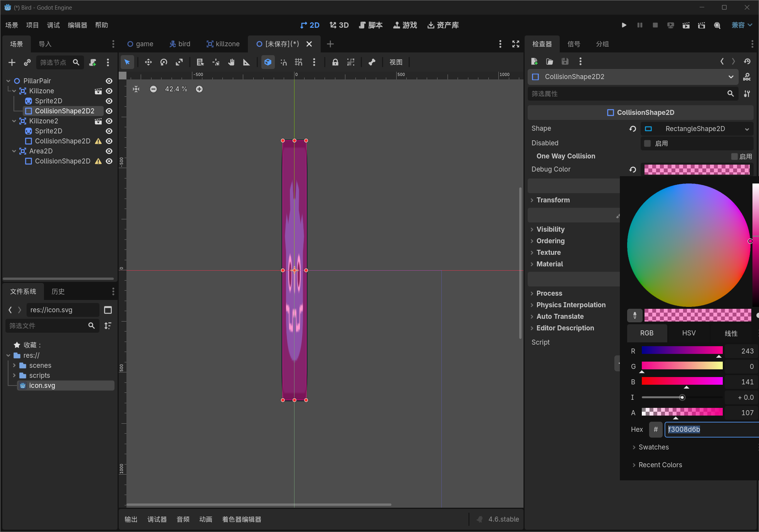Toggle smart snap cube icon

268,62
